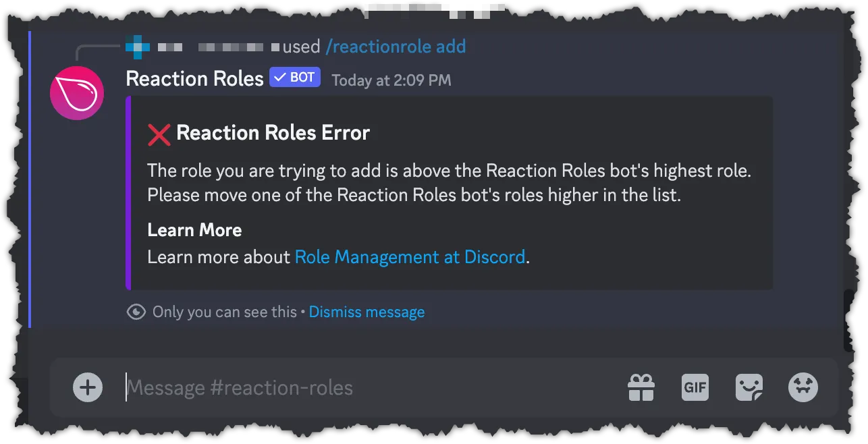The height and width of the screenshot is (444, 868).
Task: Open the GIF picker
Action: coord(695,387)
